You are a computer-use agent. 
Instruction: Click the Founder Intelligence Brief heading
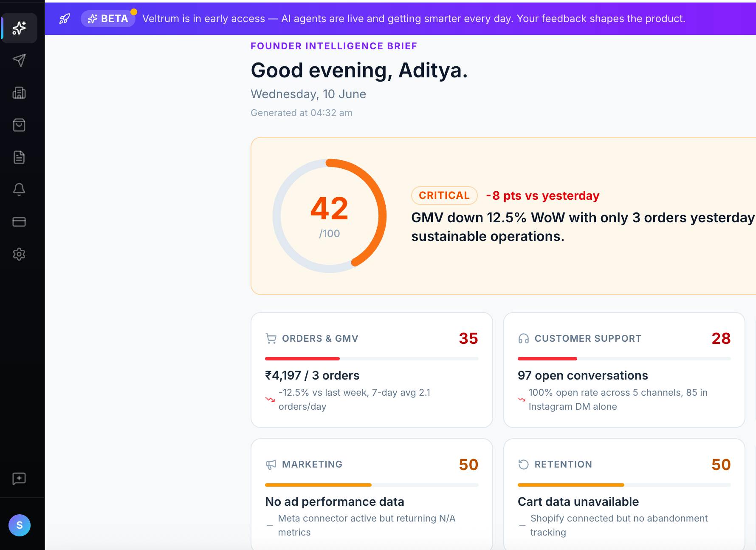(x=334, y=46)
